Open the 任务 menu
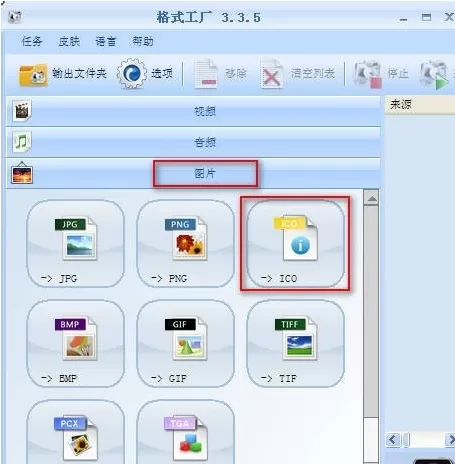 coord(32,41)
